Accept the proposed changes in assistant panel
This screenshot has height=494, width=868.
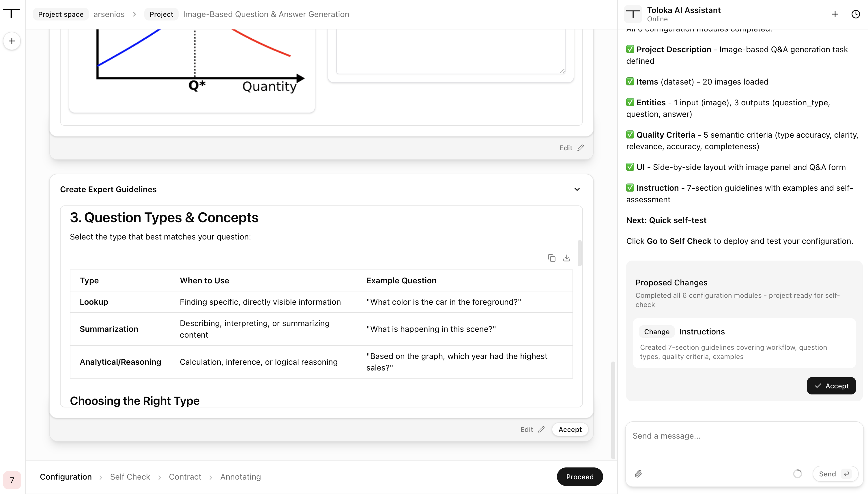pyautogui.click(x=831, y=386)
